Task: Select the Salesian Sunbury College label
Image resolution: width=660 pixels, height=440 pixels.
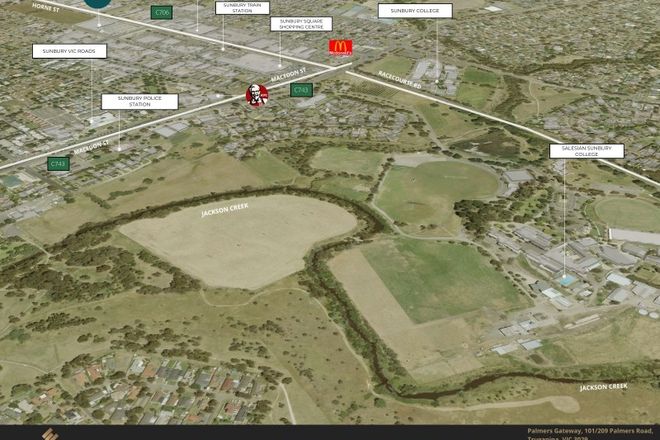Action: click(x=586, y=151)
